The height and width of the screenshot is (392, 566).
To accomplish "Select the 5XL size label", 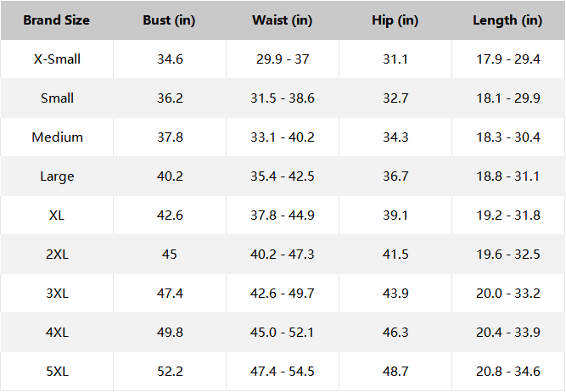I will tap(57, 372).
